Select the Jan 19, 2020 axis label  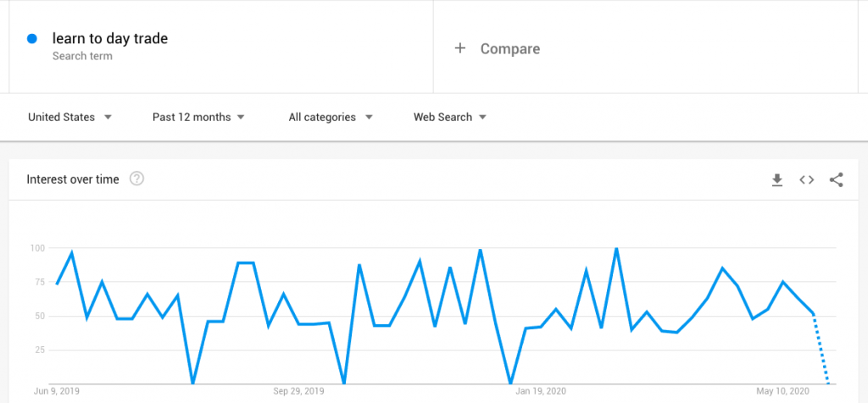(541, 391)
